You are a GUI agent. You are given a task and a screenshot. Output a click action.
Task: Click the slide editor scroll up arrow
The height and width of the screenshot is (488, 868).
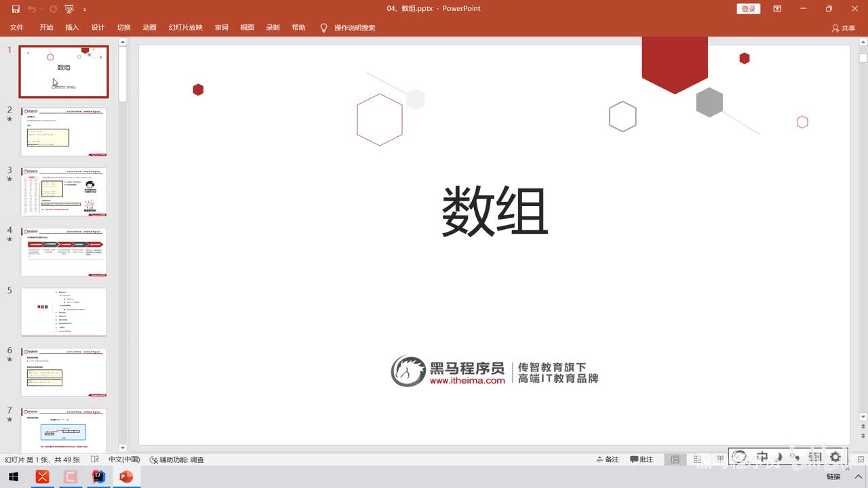click(863, 43)
